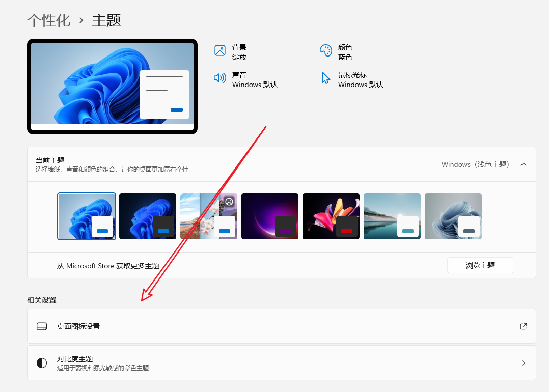The width and height of the screenshot is (549, 392).
Task: Select the Windows Spotlight landscape theme
Action: (x=209, y=216)
